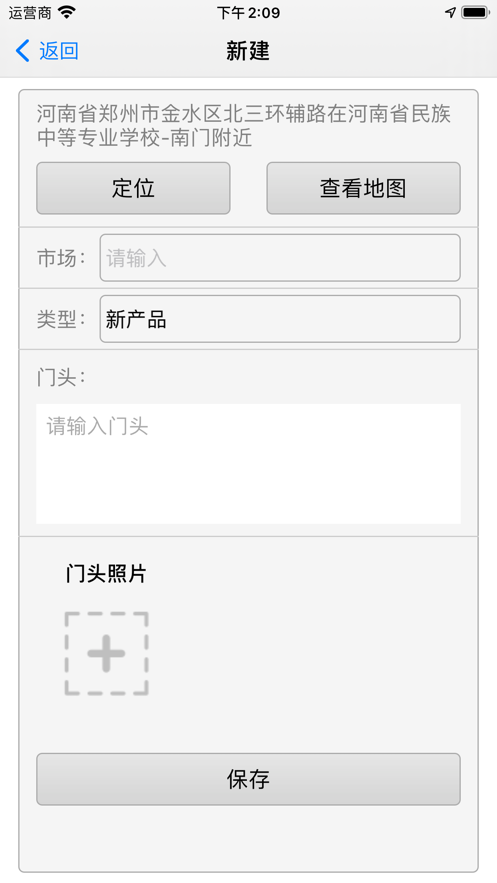Viewport: 497px width, 883px height.
Task: Focus the 市场 input field
Action: click(x=280, y=258)
